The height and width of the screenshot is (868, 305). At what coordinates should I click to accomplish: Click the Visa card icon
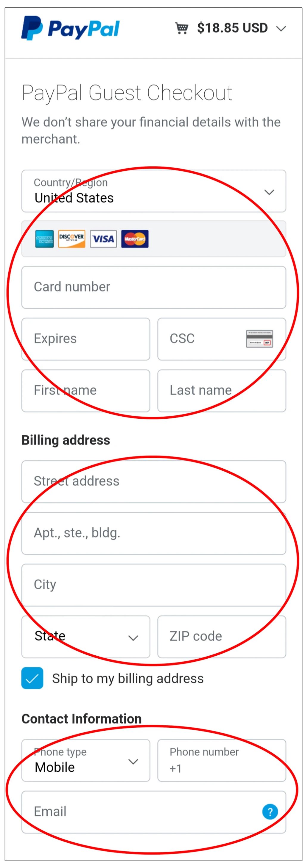pyautogui.click(x=103, y=239)
